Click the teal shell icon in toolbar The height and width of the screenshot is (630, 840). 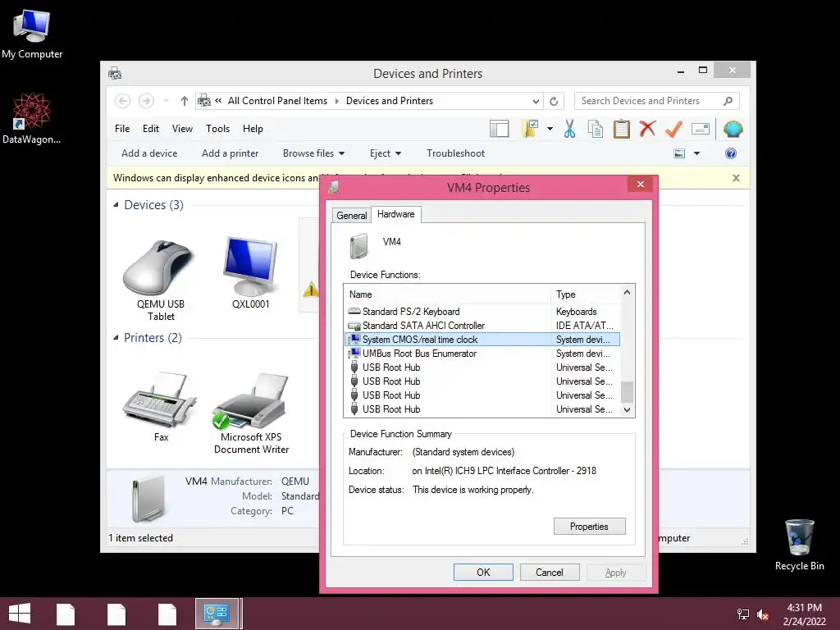[x=733, y=129]
